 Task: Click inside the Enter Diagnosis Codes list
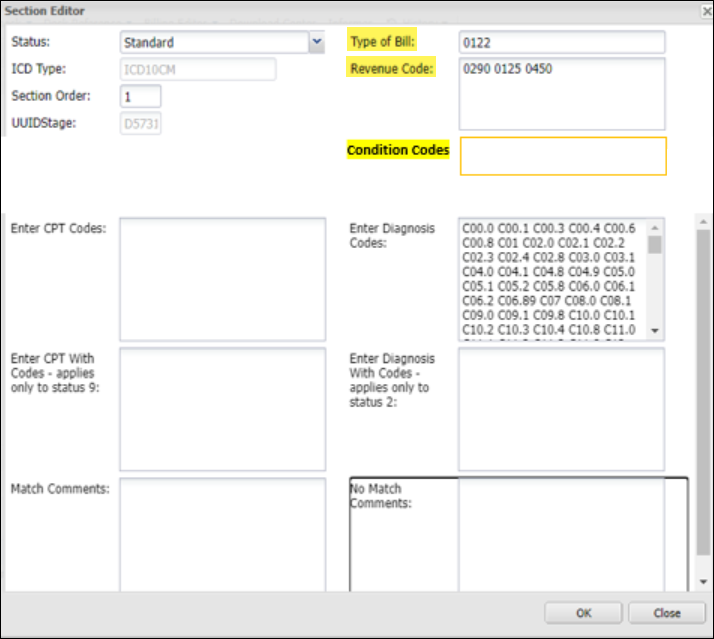click(x=552, y=279)
